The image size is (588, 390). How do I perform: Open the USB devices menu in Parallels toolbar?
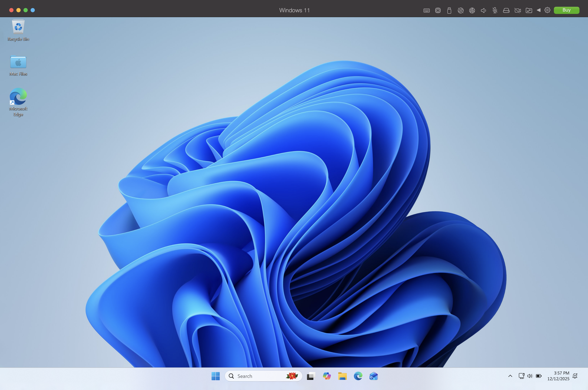click(x=449, y=10)
